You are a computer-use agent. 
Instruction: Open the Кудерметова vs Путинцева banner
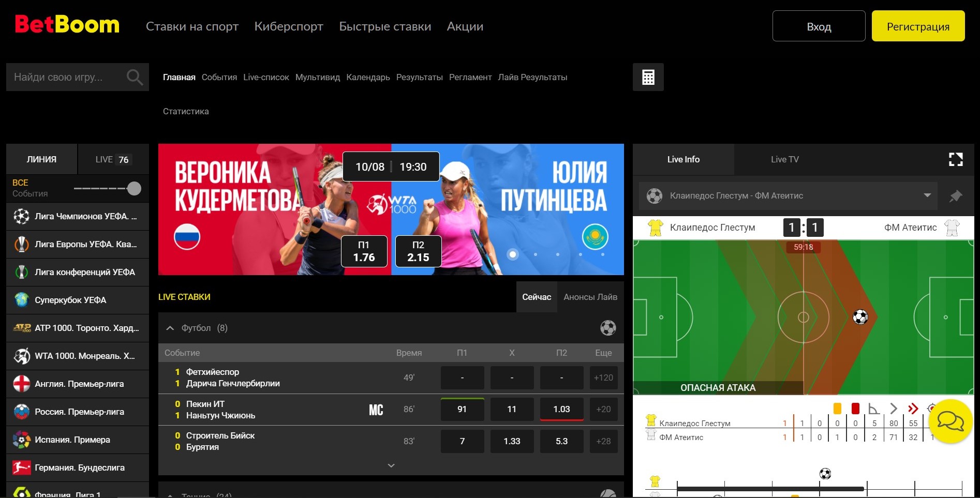pyautogui.click(x=391, y=209)
